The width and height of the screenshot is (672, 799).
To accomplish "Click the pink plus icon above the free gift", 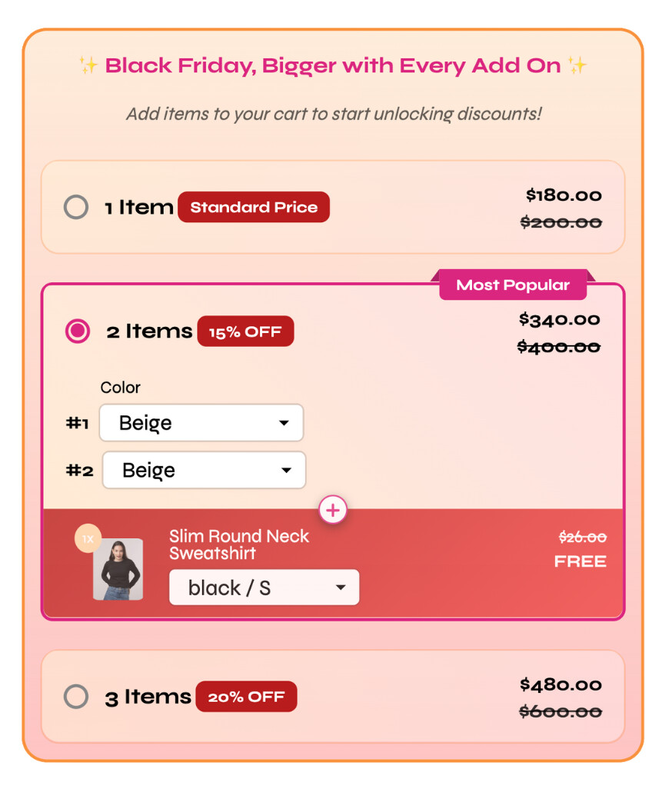I will tap(333, 509).
